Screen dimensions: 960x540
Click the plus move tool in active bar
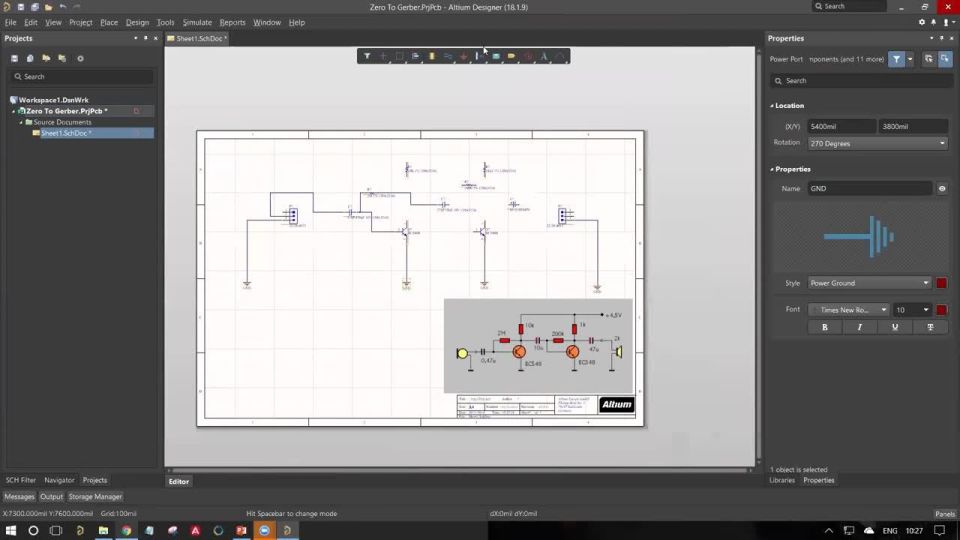point(383,56)
